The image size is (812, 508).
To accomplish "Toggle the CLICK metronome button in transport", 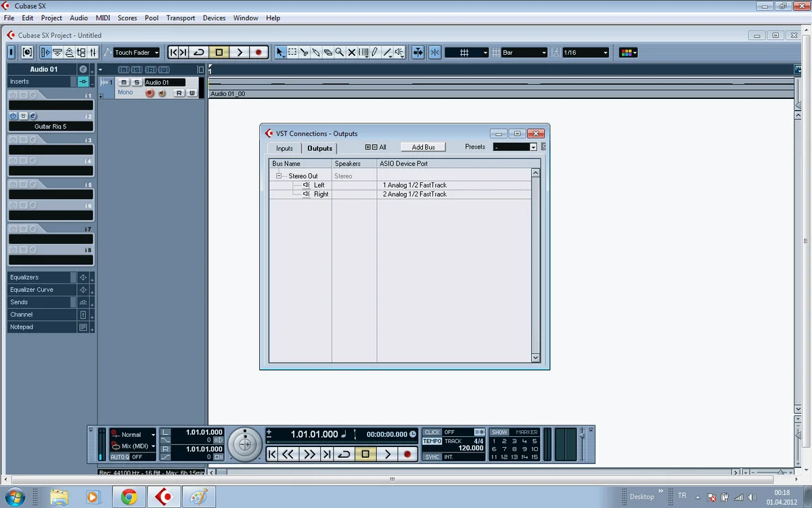I will (x=432, y=432).
